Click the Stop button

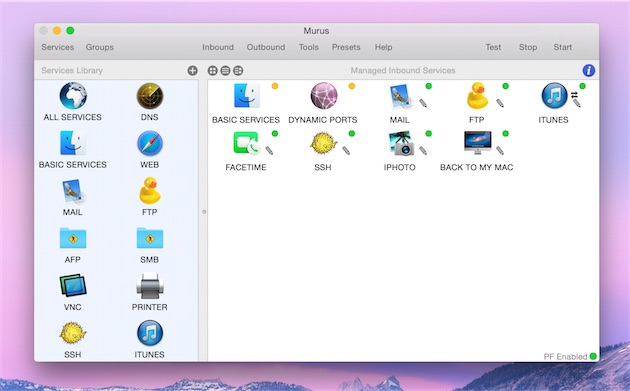pos(528,47)
